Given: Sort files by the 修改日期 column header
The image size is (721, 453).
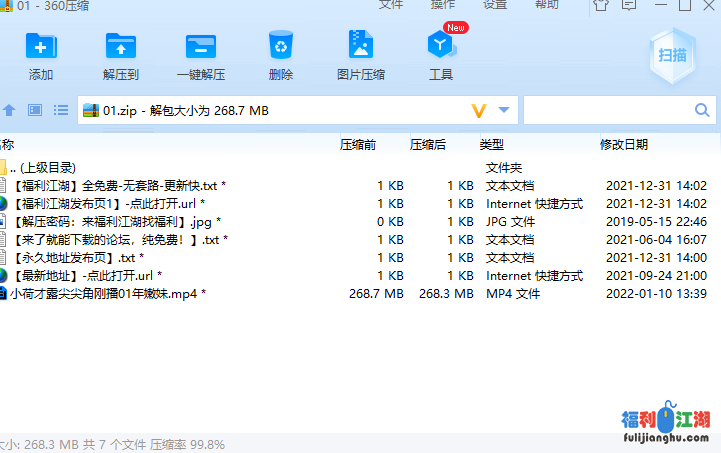Looking at the screenshot, I should tap(624, 145).
